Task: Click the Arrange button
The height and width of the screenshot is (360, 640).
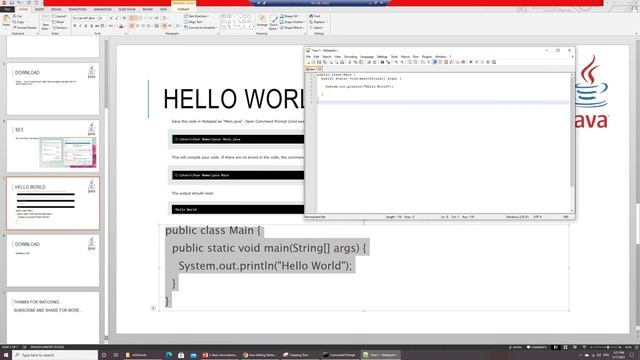Action: pos(262,21)
